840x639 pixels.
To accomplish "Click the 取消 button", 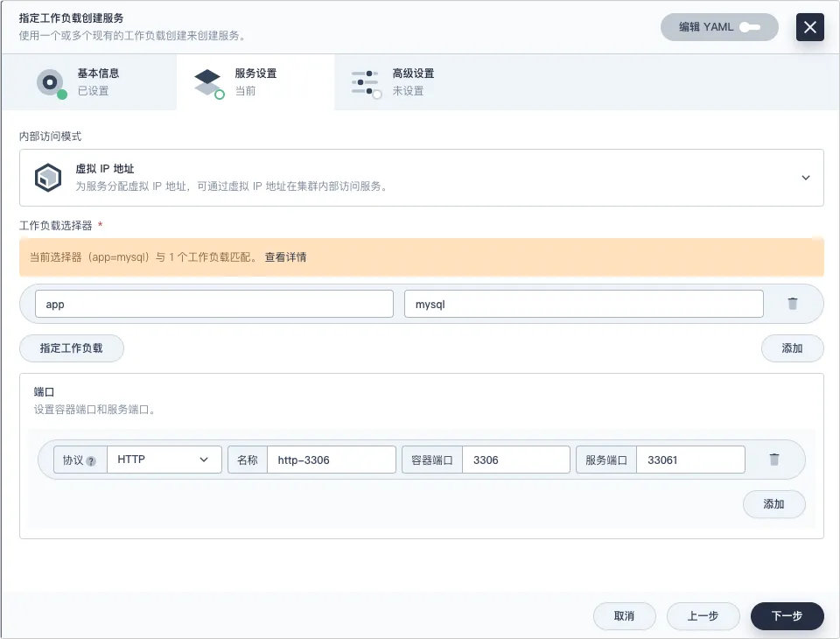I will [624, 616].
